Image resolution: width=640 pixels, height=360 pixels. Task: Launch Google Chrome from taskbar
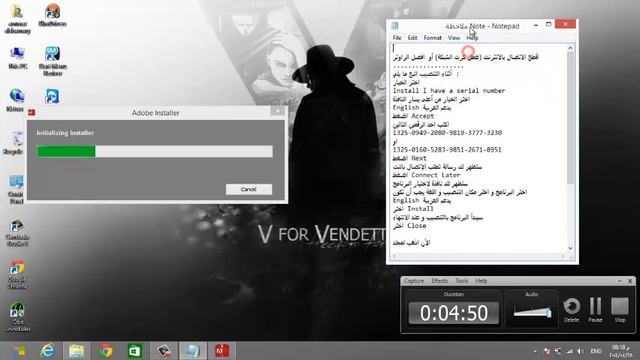click(106, 351)
